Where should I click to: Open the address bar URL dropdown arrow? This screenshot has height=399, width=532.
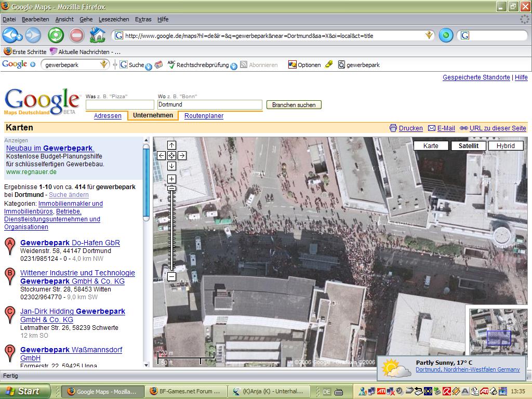(x=429, y=35)
